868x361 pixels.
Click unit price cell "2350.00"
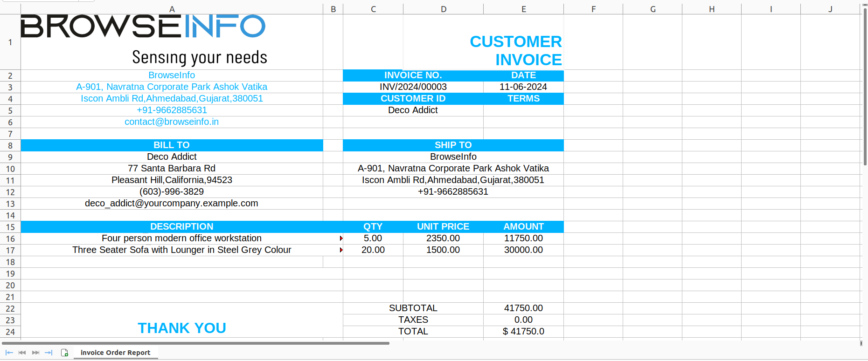pos(443,238)
